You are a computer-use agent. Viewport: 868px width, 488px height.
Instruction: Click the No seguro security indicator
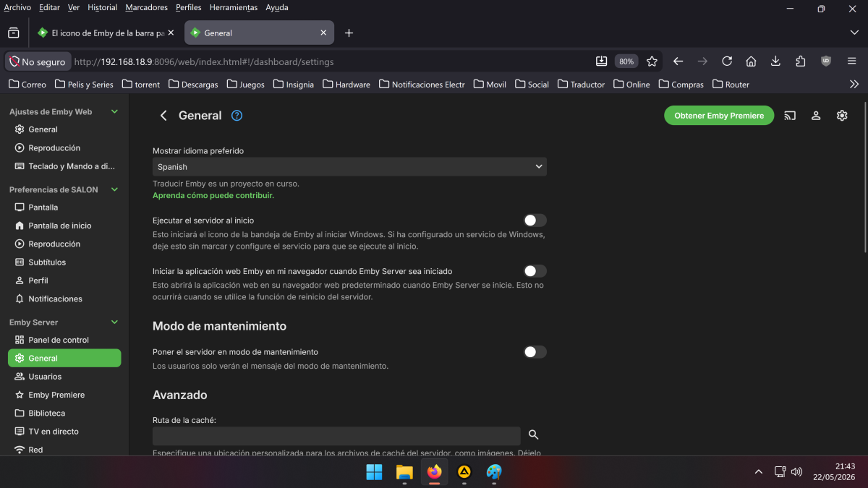click(38, 61)
